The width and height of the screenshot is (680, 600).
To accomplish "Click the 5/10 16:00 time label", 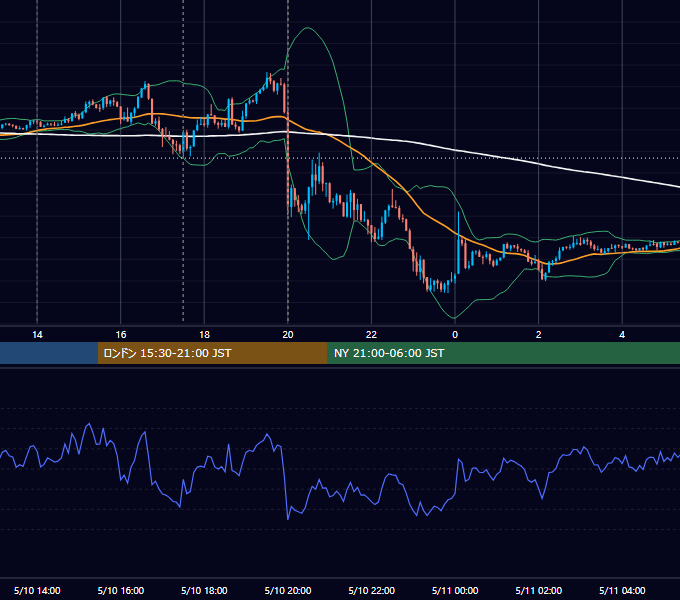I will [x=121, y=590].
